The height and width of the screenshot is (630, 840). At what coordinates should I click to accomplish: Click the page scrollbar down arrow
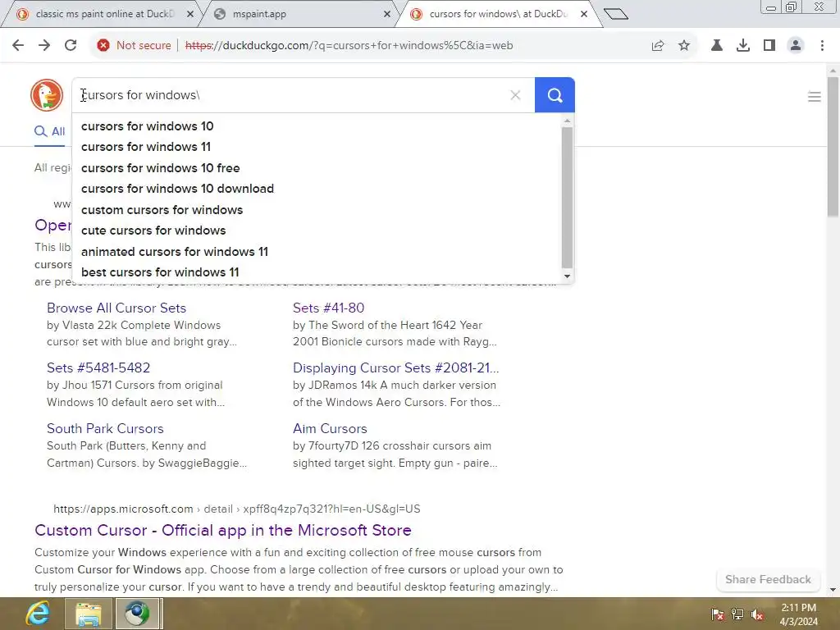tap(833, 591)
